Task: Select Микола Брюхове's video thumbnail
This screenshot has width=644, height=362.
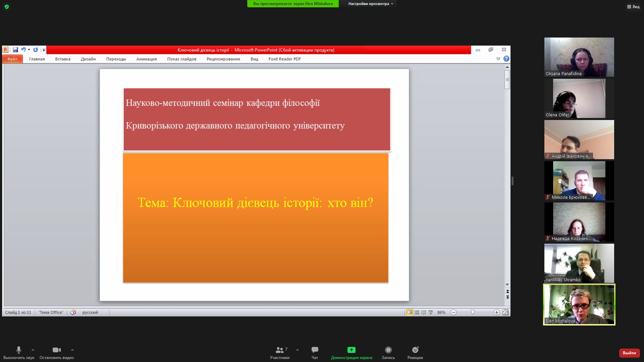Action: [579, 181]
